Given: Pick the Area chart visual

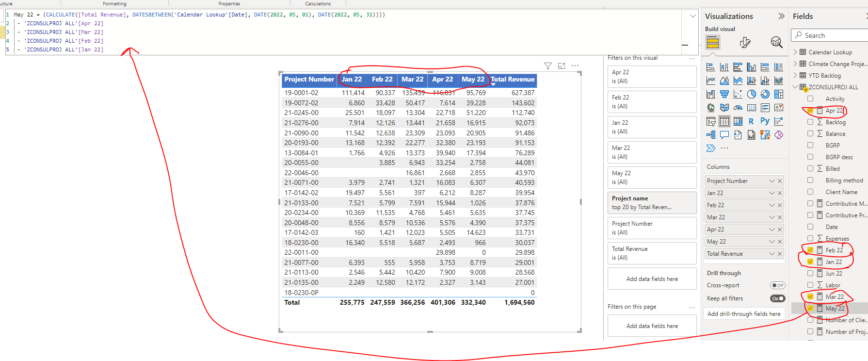Looking at the screenshot, I should 724,81.
